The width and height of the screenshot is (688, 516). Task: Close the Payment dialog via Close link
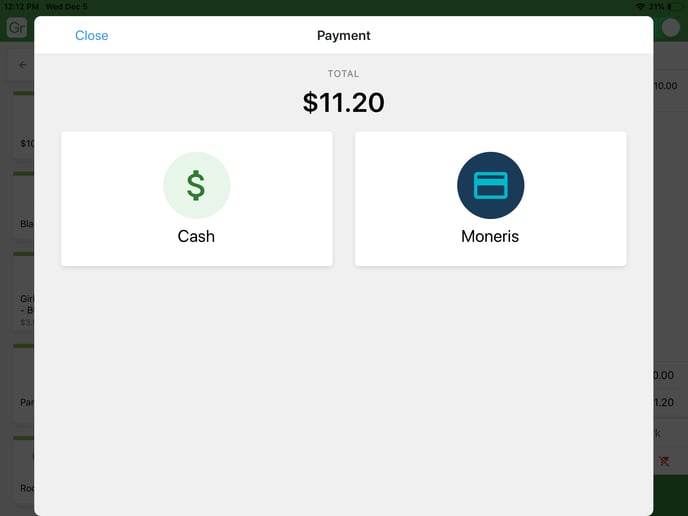pos(91,36)
